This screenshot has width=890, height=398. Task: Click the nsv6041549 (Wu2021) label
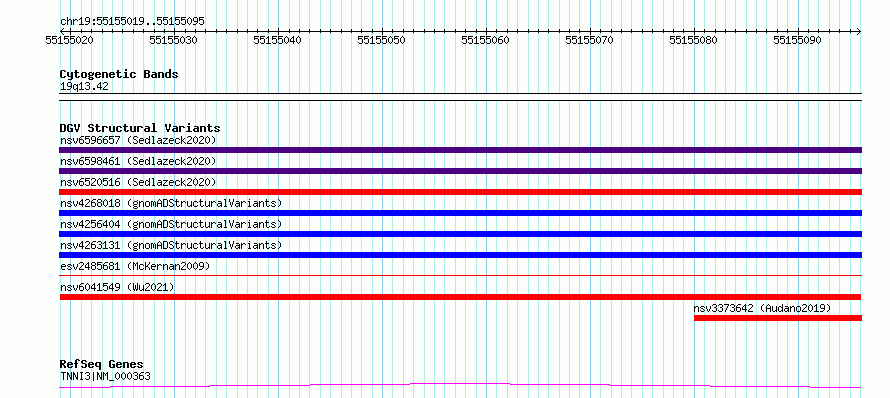tap(117, 287)
